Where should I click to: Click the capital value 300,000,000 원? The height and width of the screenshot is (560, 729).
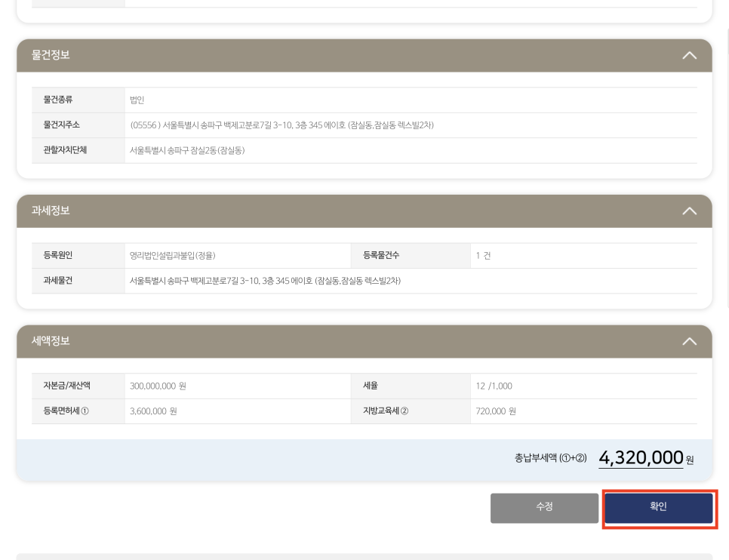click(x=158, y=386)
